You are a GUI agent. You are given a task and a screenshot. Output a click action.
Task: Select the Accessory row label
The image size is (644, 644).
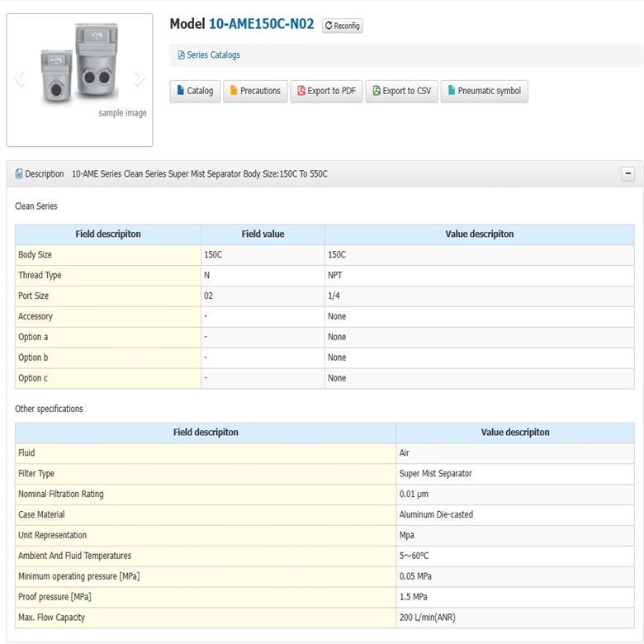(x=36, y=316)
